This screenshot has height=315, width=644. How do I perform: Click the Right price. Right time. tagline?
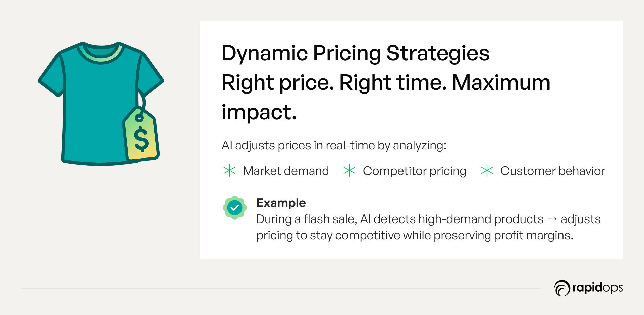334,82
